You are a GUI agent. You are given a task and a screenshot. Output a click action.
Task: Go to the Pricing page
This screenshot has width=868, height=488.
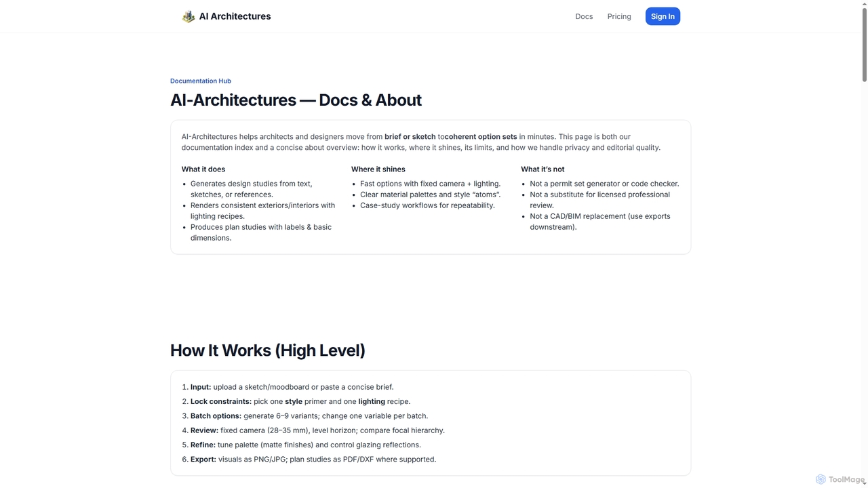(619, 16)
